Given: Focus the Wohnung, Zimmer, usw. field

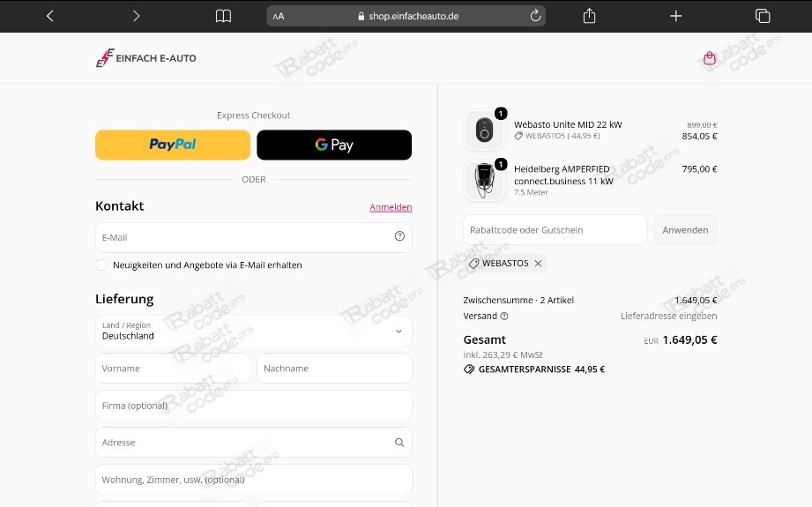Looking at the screenshot, I should coord(254,480).
